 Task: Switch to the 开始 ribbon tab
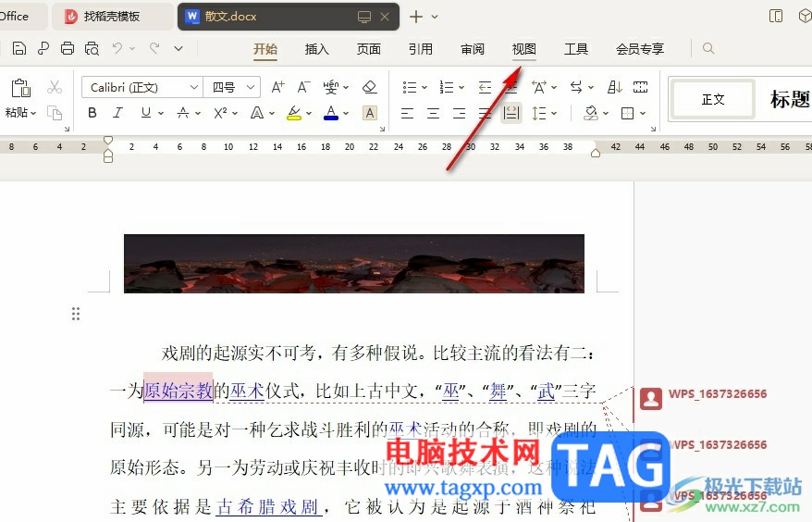(265, 49)
